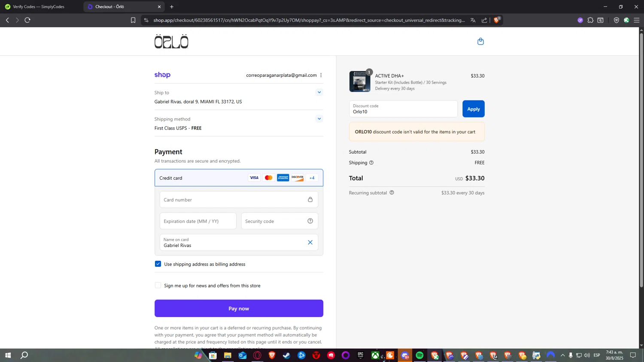
Task: Open the volume control in system tray
Action: click(x=586, y=355)
